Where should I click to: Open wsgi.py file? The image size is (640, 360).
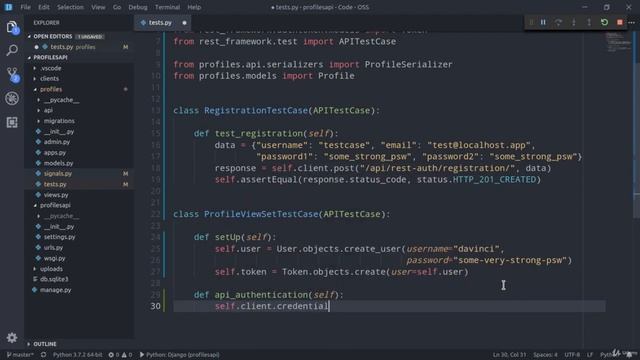coord(55,258)
